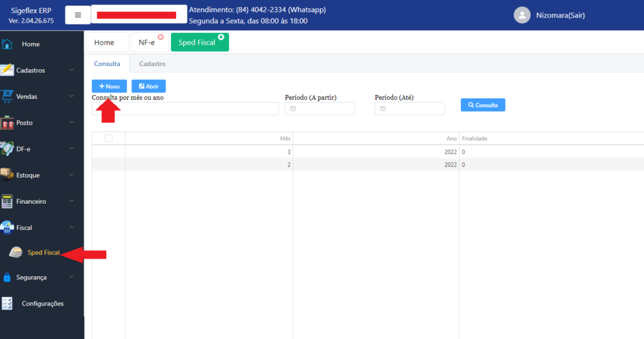Image resolution: width=644 pixels, height=339 pixels.
Task: Select Sped Fiscal in the sidebar
Action: click(x=43, y=253)
